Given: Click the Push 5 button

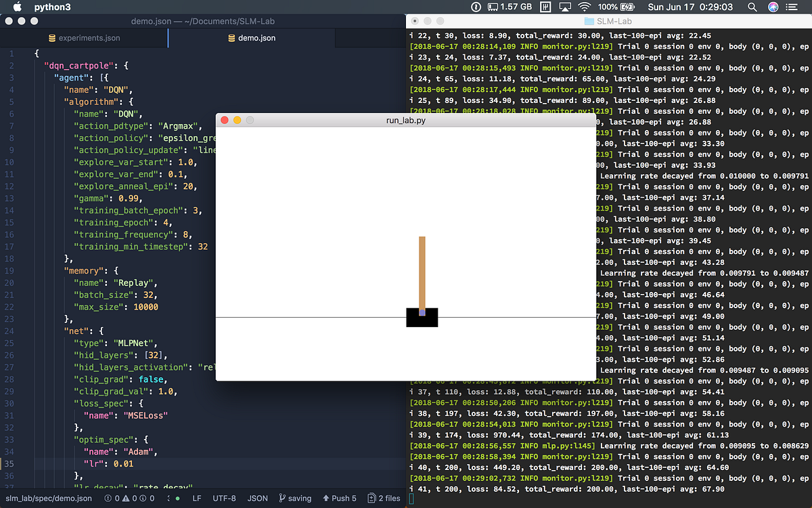Looking at the screenshot, I should click(x=339, y=498).
